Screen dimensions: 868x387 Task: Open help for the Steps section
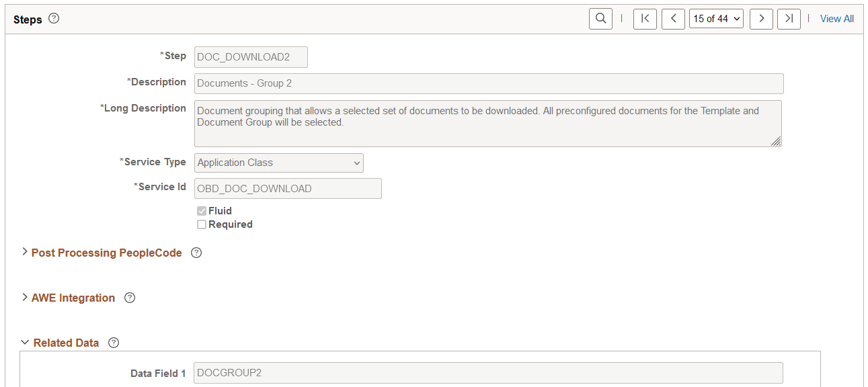pos(52,19)
